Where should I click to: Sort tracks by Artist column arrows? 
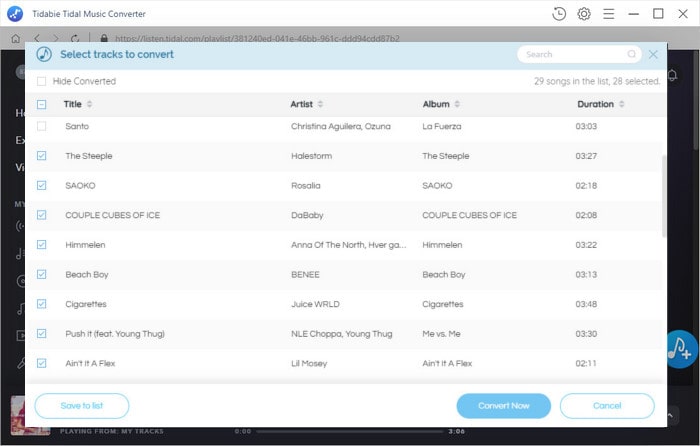point(320,104)
